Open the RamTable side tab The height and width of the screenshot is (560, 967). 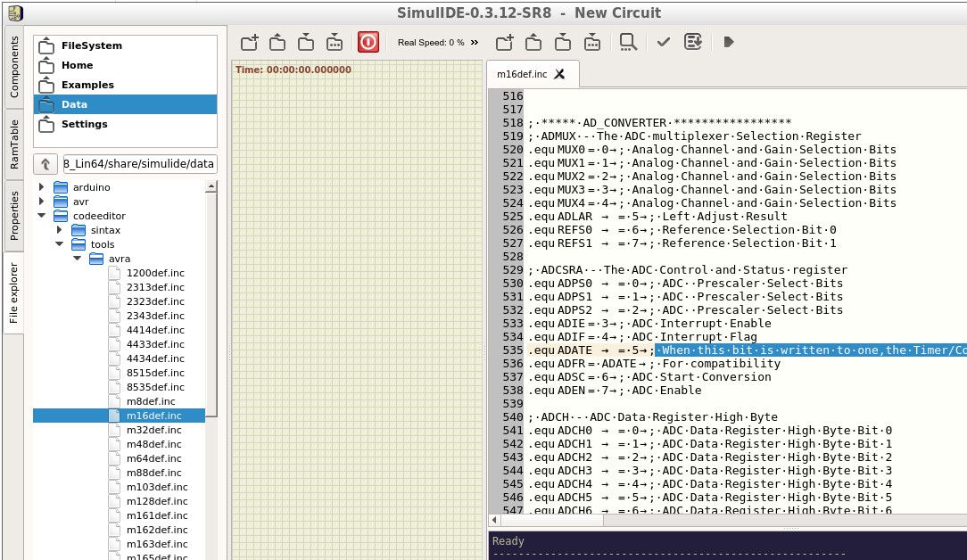point(14,144)
